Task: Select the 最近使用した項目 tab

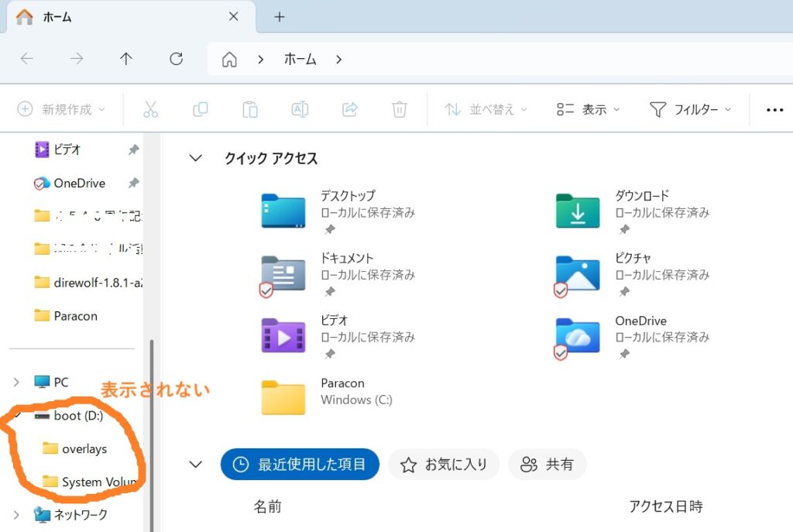Action: tap(300, 465)
